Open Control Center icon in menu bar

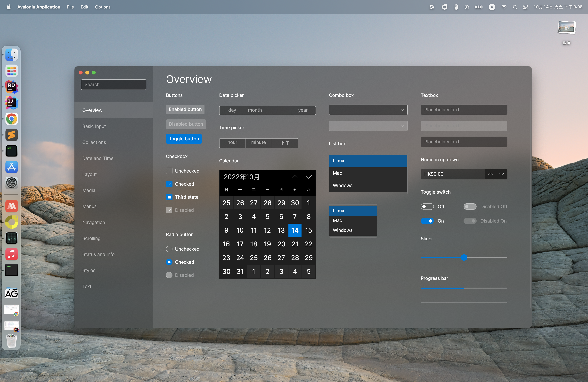pos(525,7)
